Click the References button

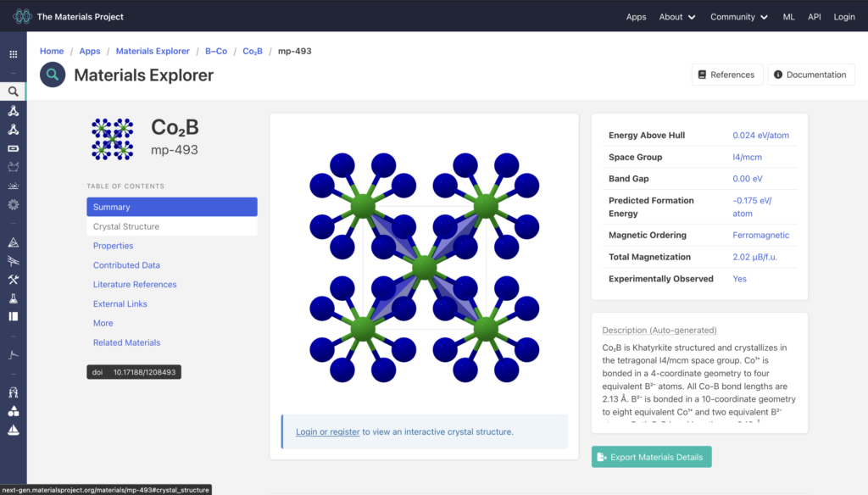[x=726, y=75]
